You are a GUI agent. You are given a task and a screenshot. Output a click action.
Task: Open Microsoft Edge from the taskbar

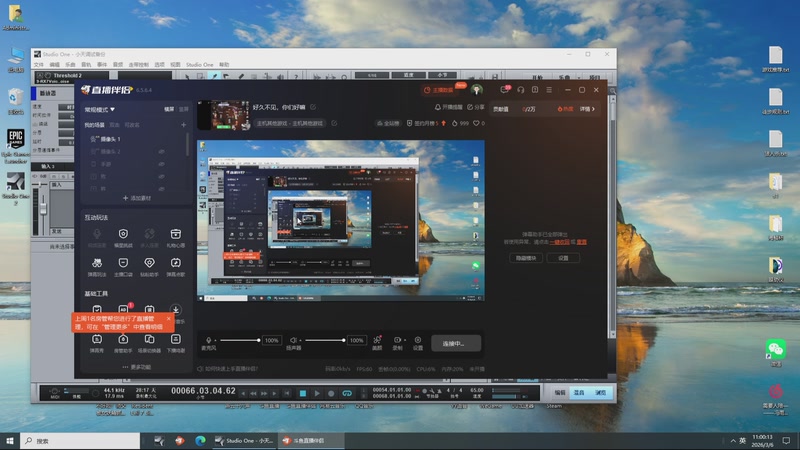(x=201, y=441)
